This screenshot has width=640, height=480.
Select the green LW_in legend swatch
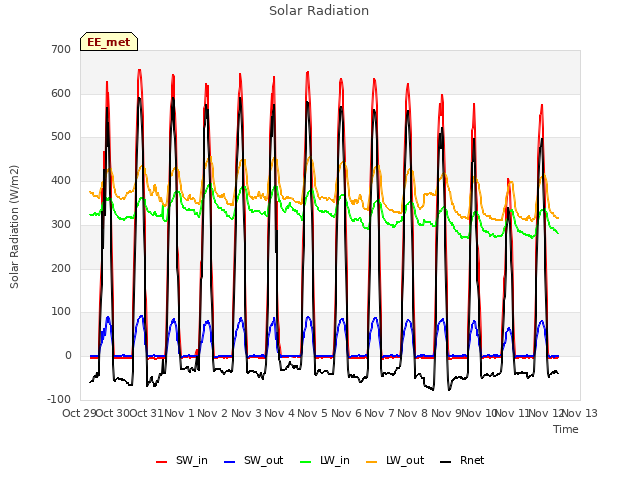306,462
